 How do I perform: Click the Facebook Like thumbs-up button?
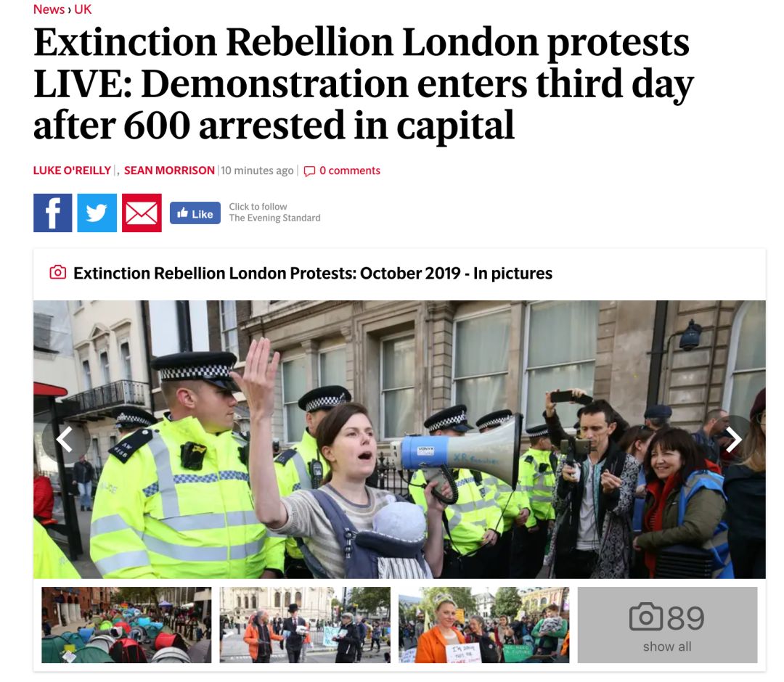[195, 213]
